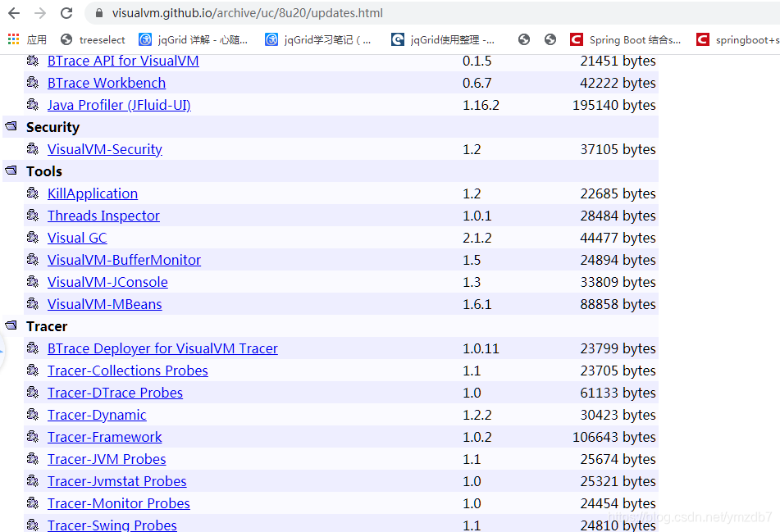Click plugin icon beside VisualVM-MBeans
Image resolution: width=780 pixels, height=532 pixels.
click(33, 303)
